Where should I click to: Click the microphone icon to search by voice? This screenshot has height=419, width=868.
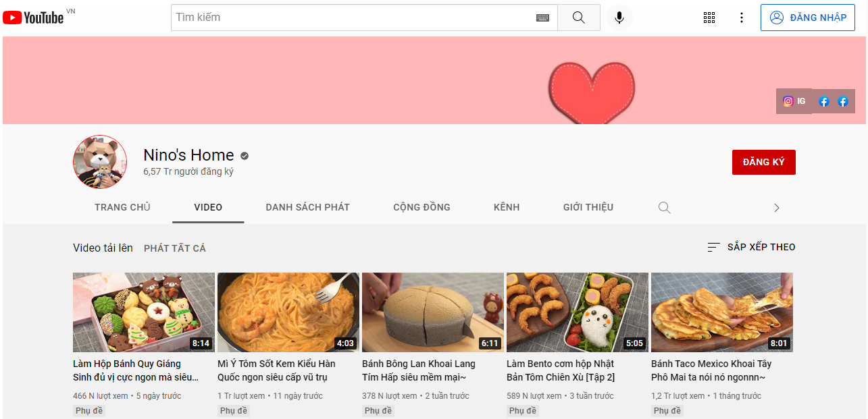pyautogui.click(x=619, y=17)
